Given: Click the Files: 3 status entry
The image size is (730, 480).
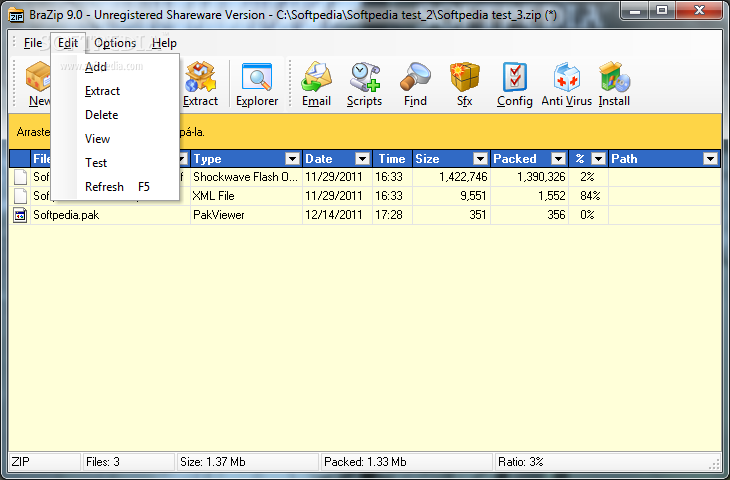Looking at the screenshot, I should (x=128, y=462).
